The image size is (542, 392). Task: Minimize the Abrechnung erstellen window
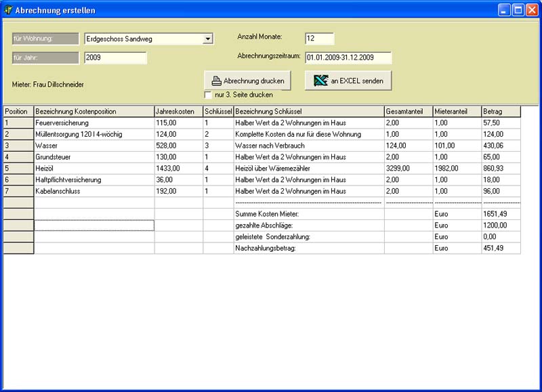tap(504, 10)
